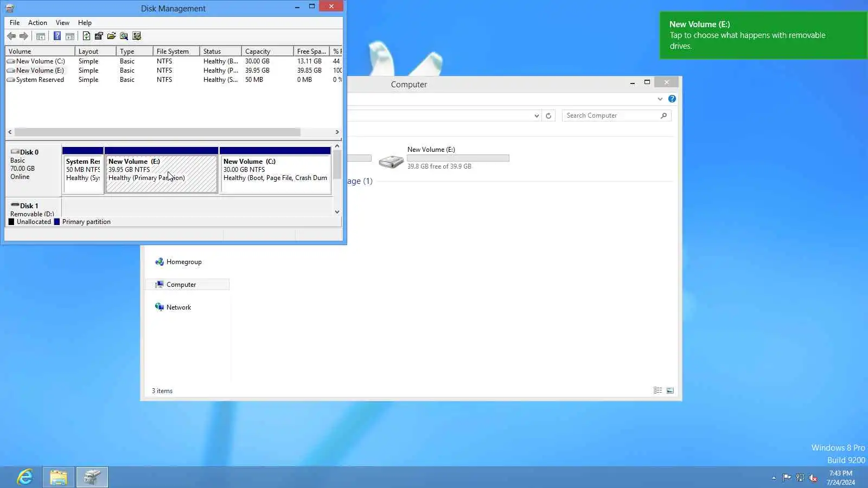The width and height of the screenshot is (868, 488).
Task: Click the Settings list icon at toolbar end
Action: click(137, 36)
